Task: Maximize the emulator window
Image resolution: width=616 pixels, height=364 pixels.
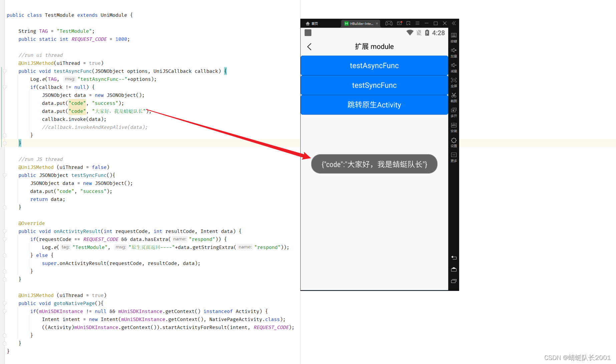Action: pyautogui.click(x=435, y=23)
